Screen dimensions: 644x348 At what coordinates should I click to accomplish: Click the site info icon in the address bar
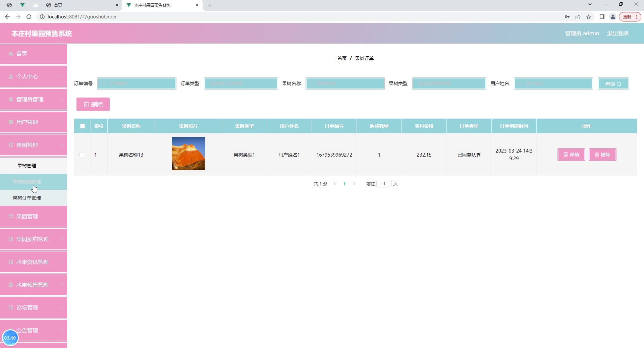click(x=42, y=17)
